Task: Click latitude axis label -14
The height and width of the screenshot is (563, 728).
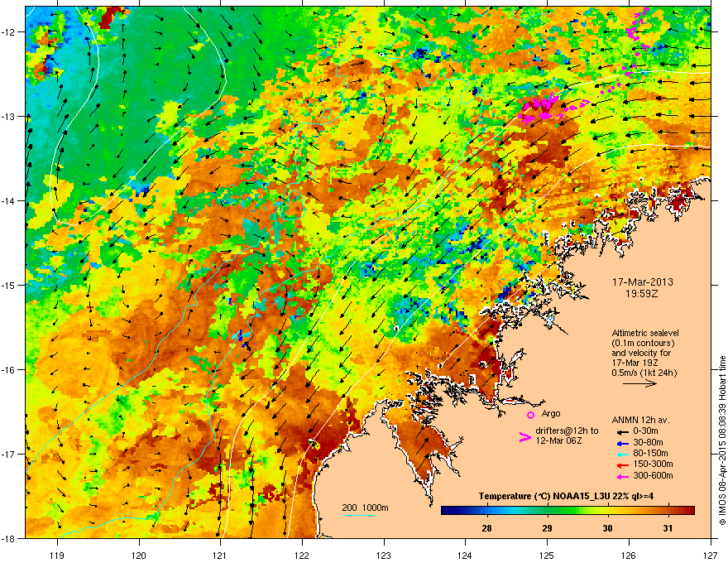Action: 8,201
